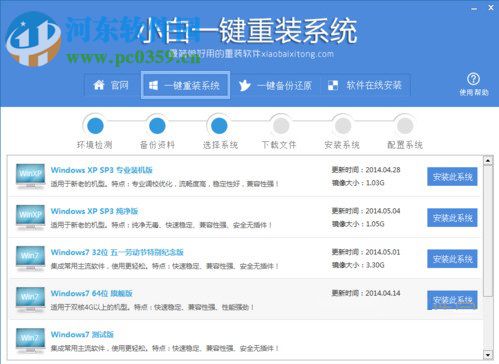499x364 pixels.
Task: Click Win7 icon for Windows7 测试版
Action: 30,341
